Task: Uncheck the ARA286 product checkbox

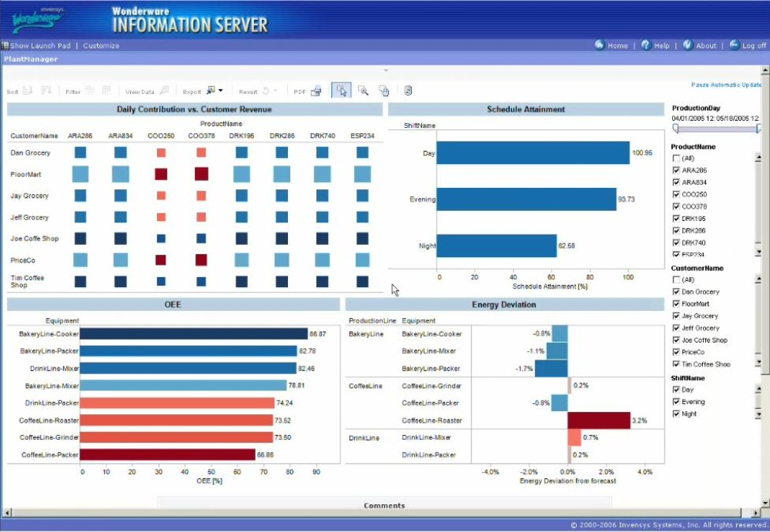Action: [676, 169]
